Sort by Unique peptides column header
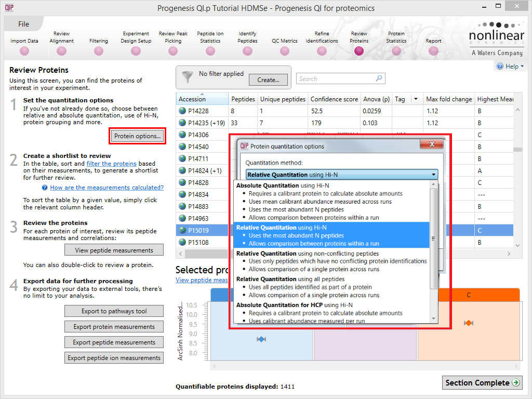 (x=283, y=99)
